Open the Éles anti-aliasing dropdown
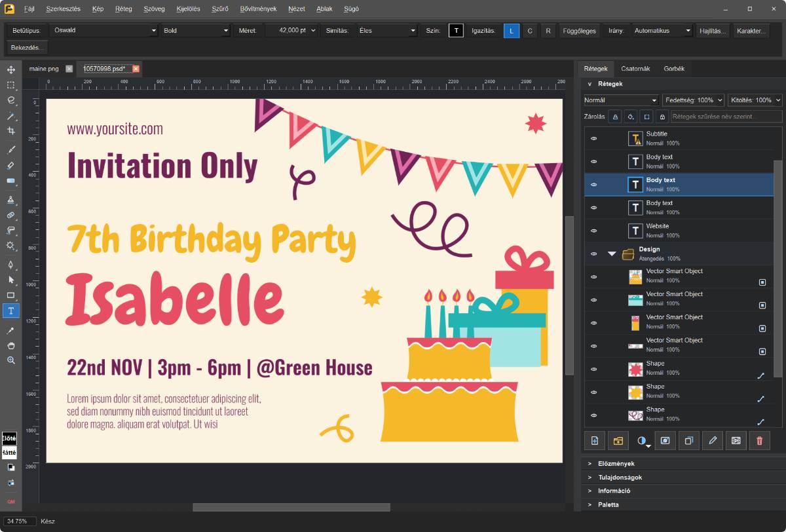The height and width of the screenshot is (532, 786). 386,31
